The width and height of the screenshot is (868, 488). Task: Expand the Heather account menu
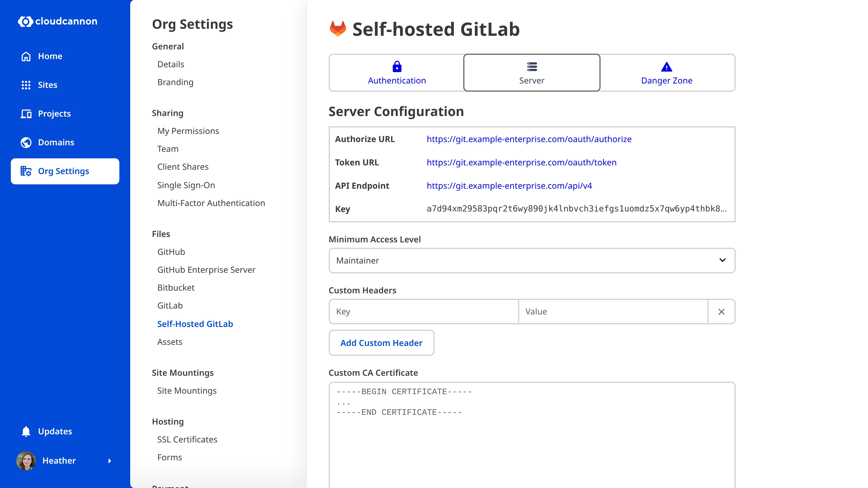coord(110,461)
